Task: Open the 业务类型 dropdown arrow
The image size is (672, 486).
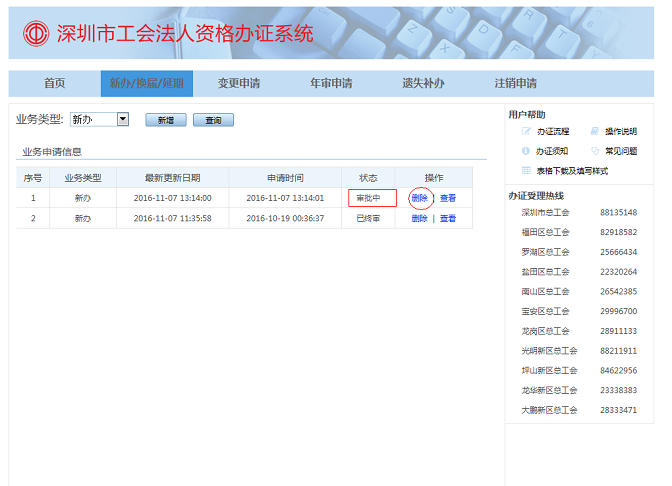Action: pos(123,119)
